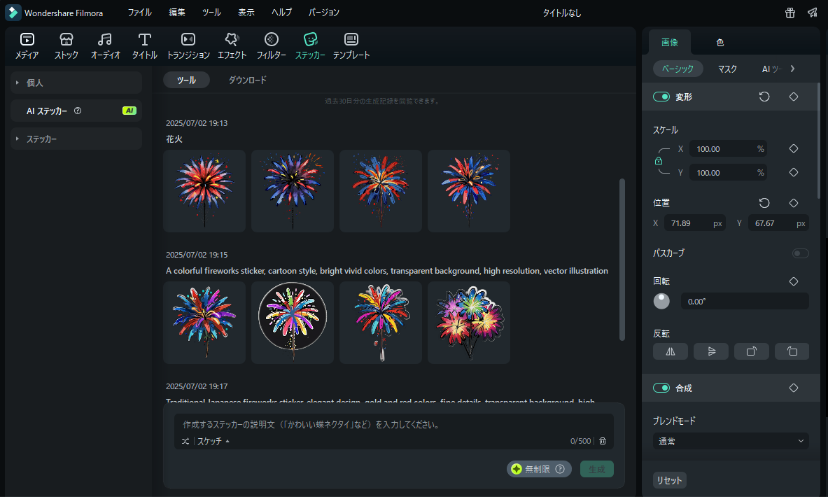The image size is (828, 497).
Task: Open the オーディオ (Audio) panel
Action: pos(105,45)
